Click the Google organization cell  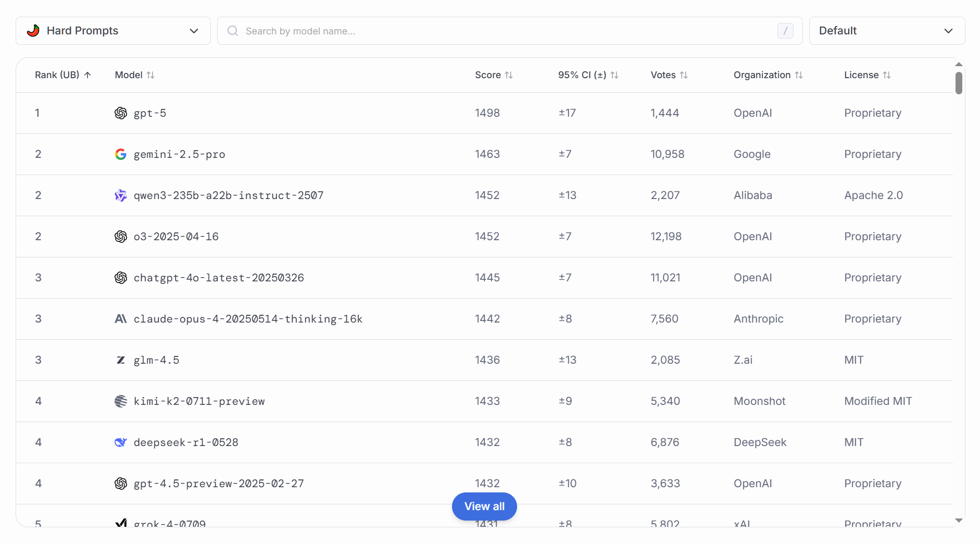752,154
